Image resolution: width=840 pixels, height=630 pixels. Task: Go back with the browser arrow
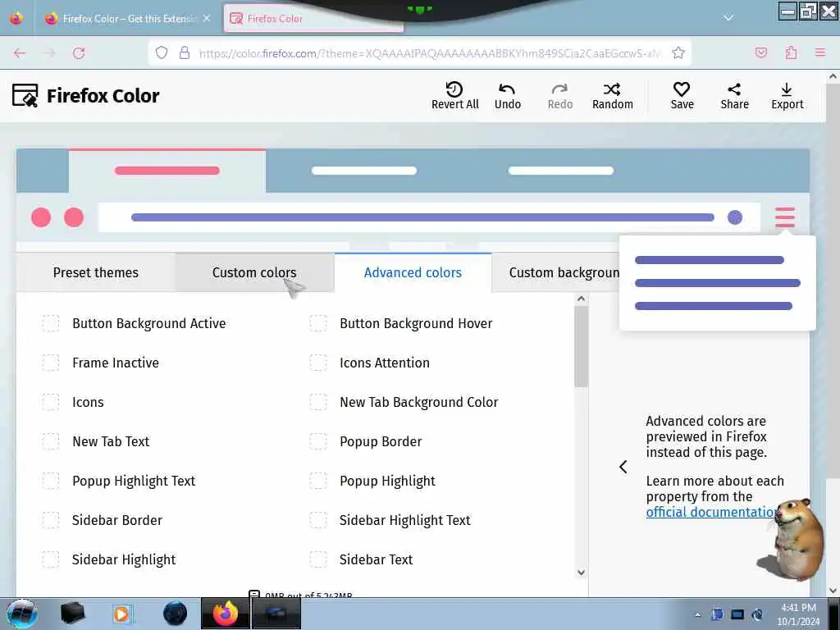click(x=20, y=52)
